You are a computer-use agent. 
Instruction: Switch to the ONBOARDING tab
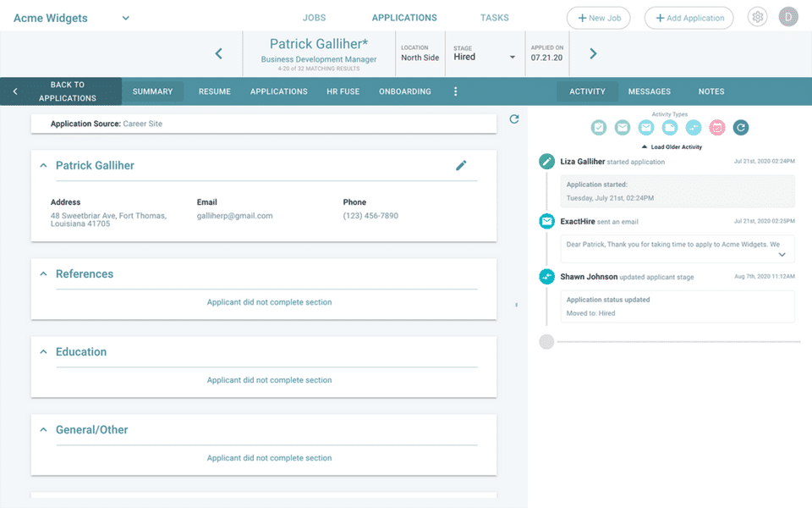pyautogui.click(x=405, y=91)
